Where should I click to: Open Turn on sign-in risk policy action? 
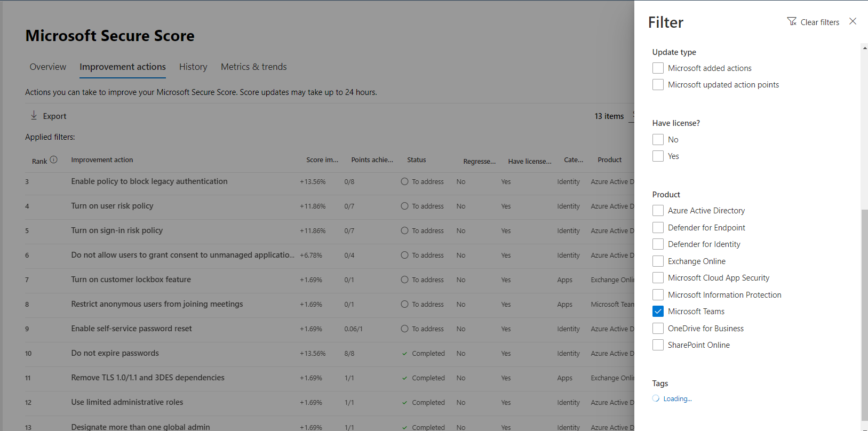(117, 230)
